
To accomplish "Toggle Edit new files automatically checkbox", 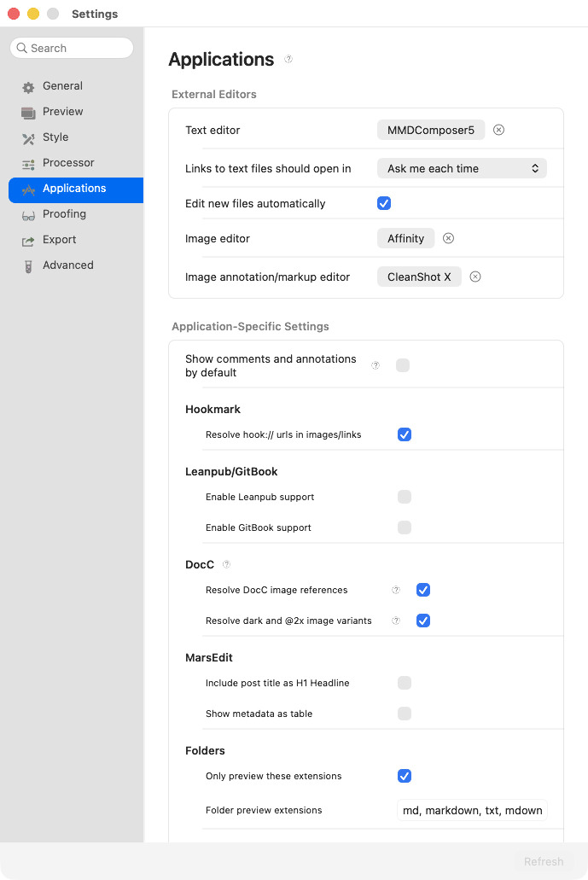I will pos(384,203).
